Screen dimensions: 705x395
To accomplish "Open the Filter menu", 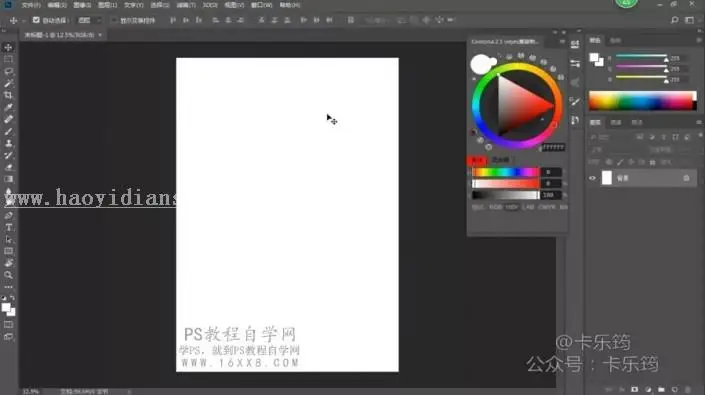I will [186, 5].
